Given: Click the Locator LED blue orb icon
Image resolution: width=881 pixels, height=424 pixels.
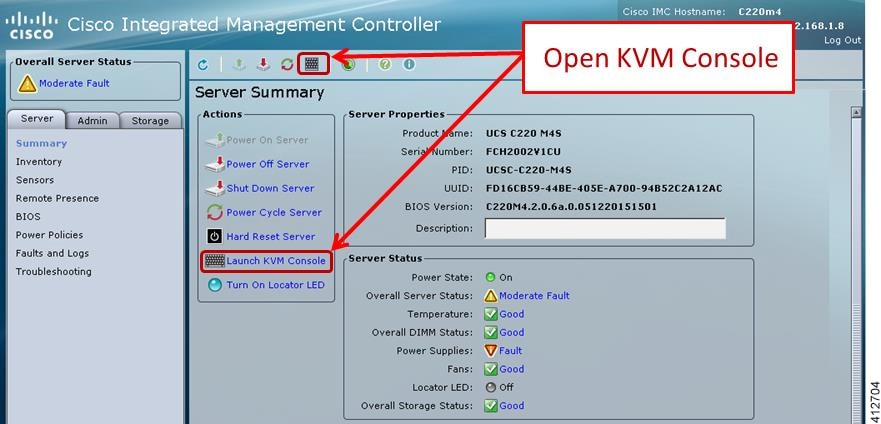Looking at the screenshot, I should pyautogui.click(x=215, y=285).
